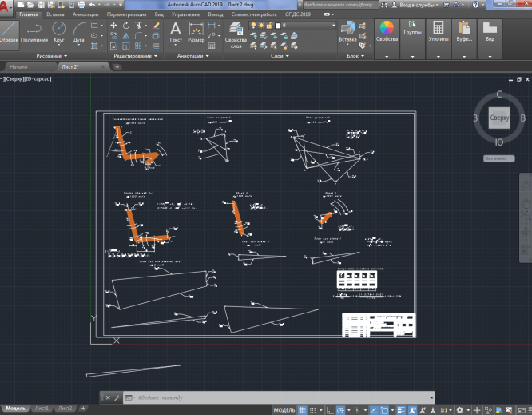Viewport: 532px width, 415px height.
Task: Click the МОДЕЛЬ status bar button
Action: [x=284, y=409]
